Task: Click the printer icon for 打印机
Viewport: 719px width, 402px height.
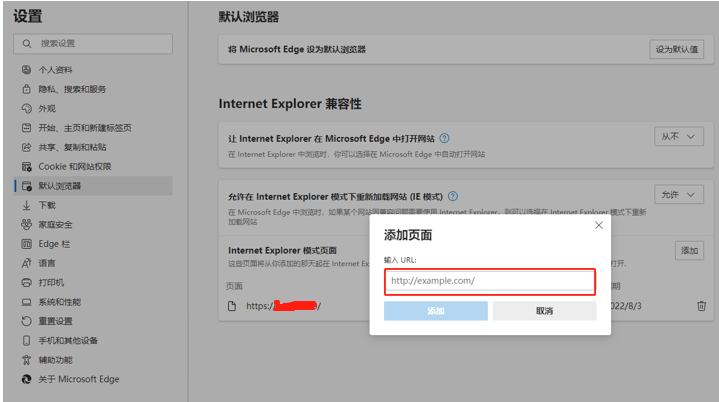Action: (26, 283)
